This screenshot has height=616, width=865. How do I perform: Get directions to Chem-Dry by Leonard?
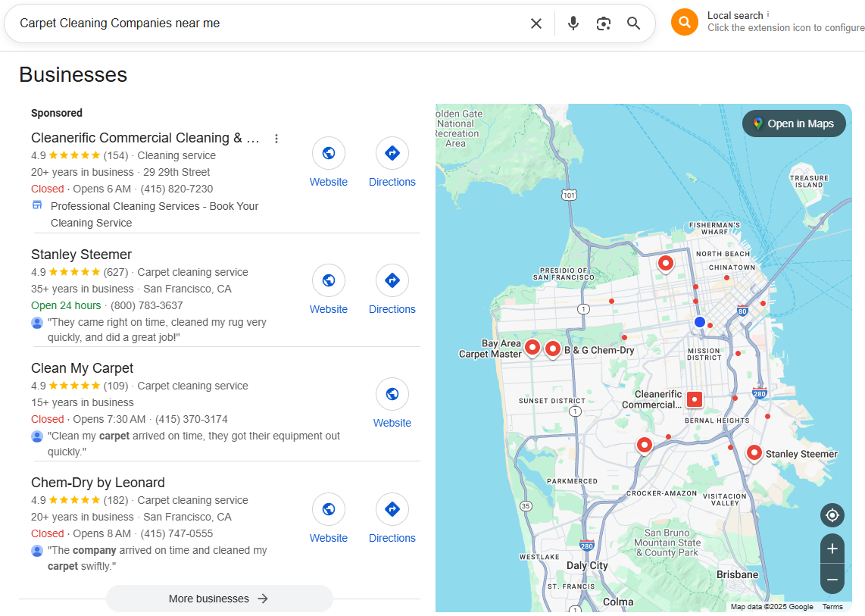click(x=392, y=509)
